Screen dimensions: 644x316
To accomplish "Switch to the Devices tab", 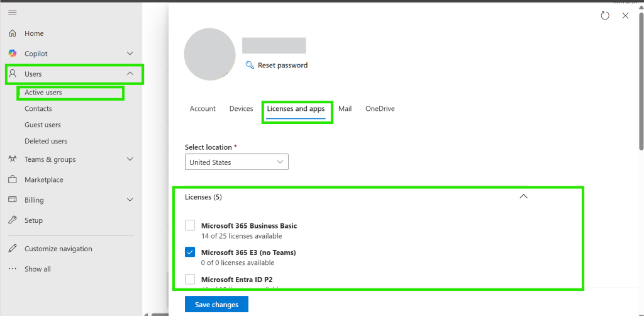I will [x=241, y=109].
